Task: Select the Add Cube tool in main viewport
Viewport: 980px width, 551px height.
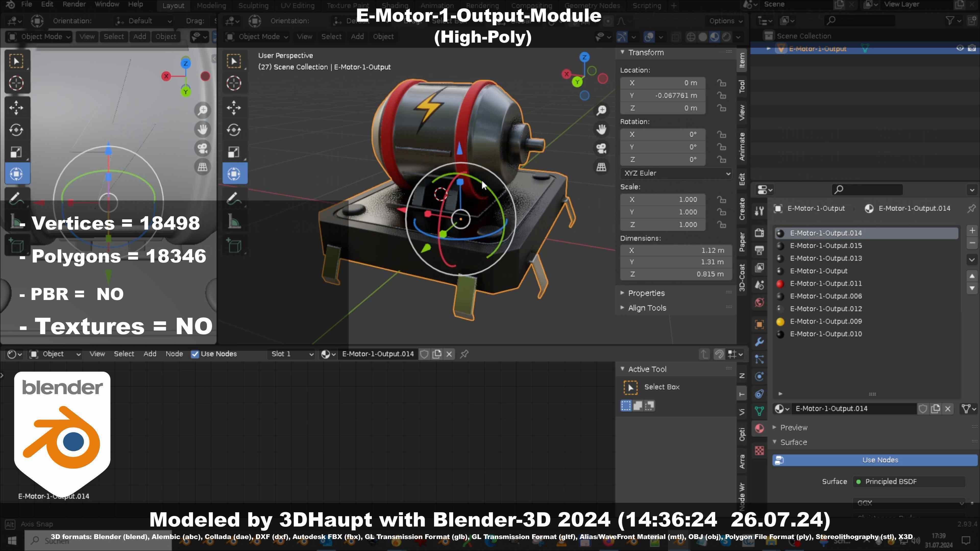Action: click(234, 246)
